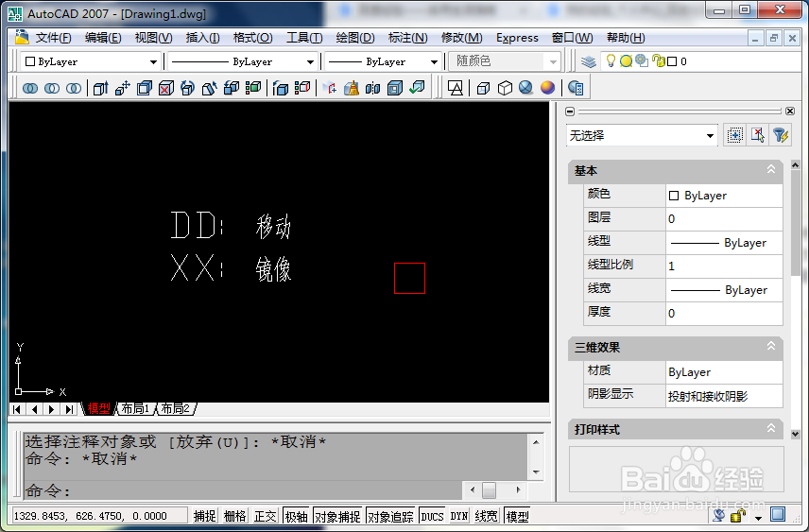
Task: Select the Move Faces tool
Action: click(122, 88)
